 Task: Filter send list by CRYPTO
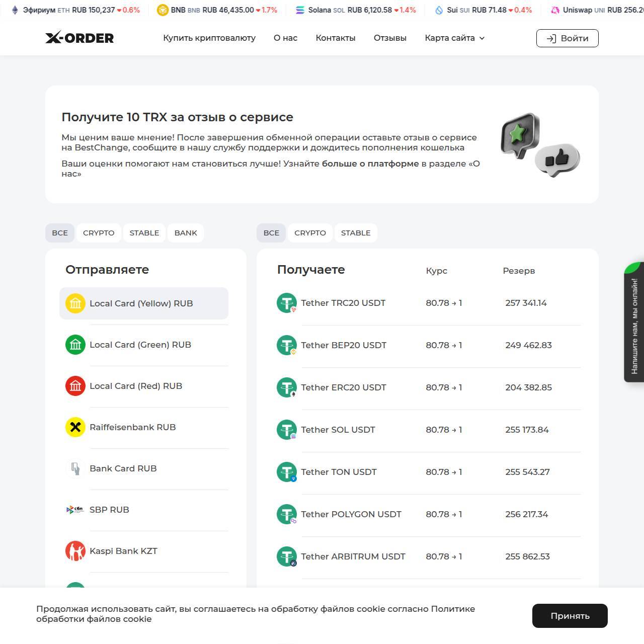click(99, 233)
